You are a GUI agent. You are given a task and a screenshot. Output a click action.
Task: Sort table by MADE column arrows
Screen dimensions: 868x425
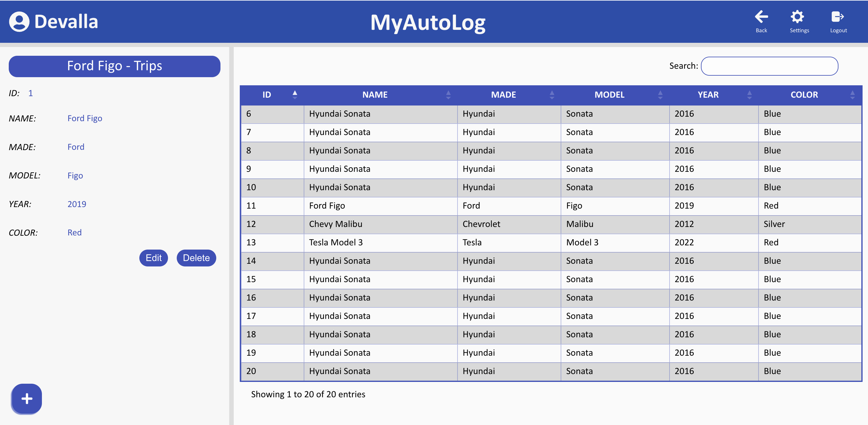[x=552, y=95]
